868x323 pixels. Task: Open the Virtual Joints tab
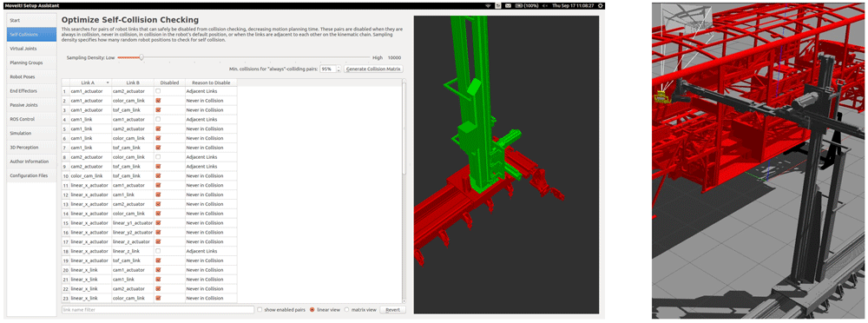(31, 49)
